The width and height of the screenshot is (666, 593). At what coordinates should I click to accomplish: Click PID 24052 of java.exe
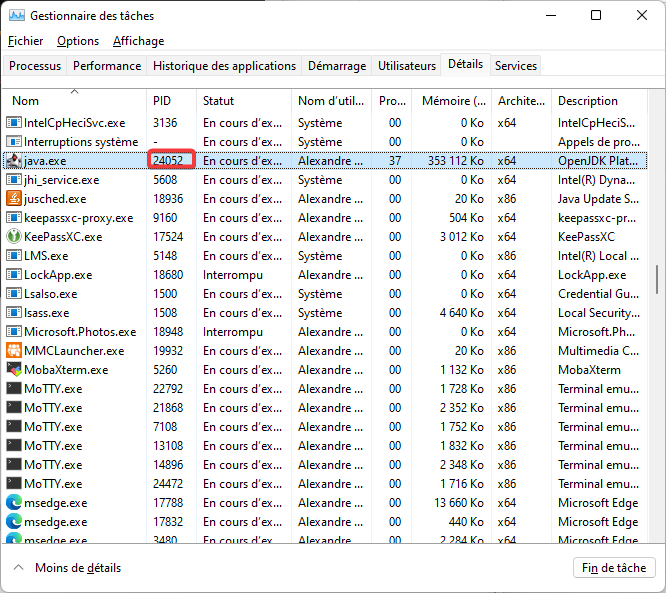[168, 161]
